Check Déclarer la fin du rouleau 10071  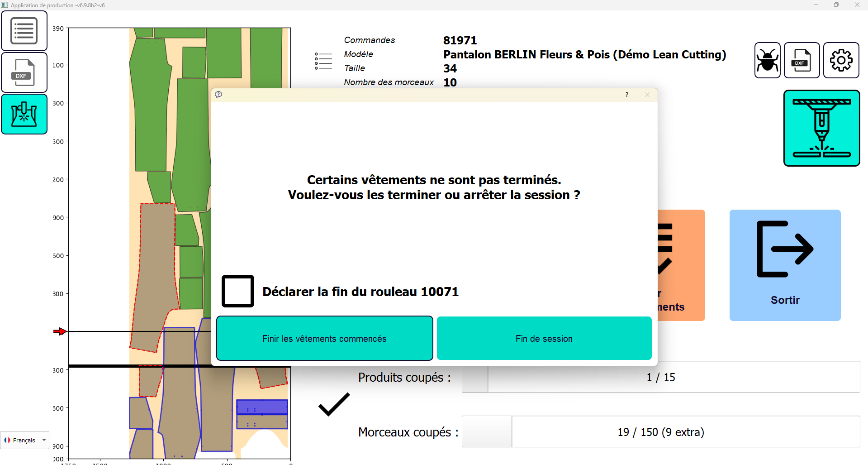click(238, 291)
